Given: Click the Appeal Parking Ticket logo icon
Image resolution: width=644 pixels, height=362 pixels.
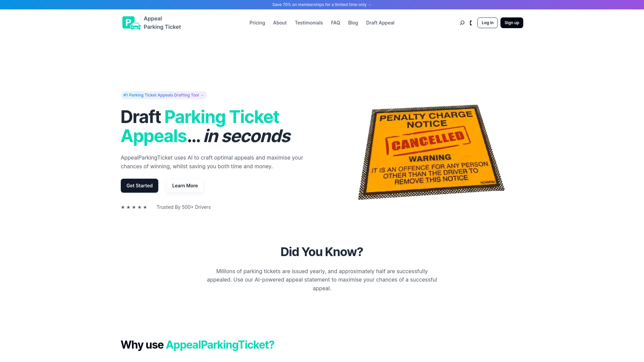Looking at the screenshot, I should (x=131, y=22).
